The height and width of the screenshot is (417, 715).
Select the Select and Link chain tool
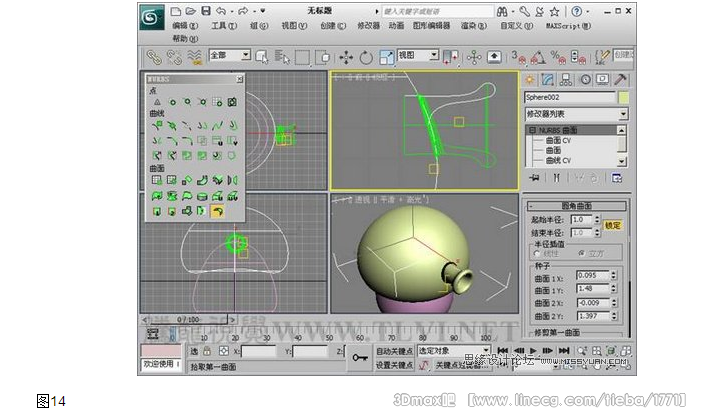point(154,57)
